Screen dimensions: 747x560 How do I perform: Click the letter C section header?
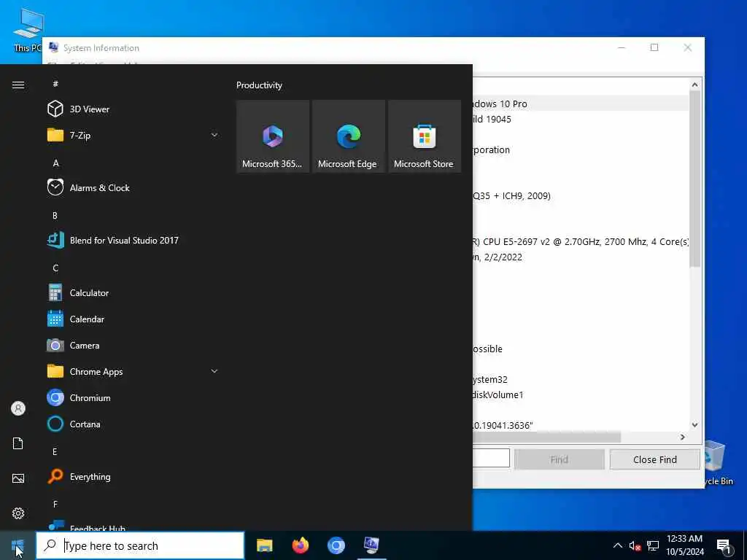(55, 268)
